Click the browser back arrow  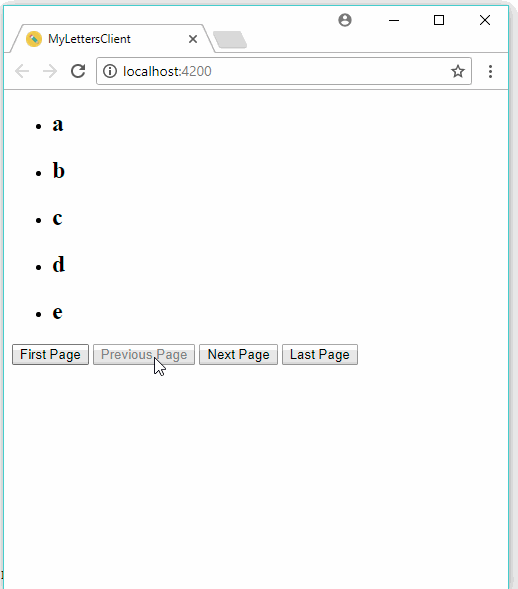click(22, 71)
